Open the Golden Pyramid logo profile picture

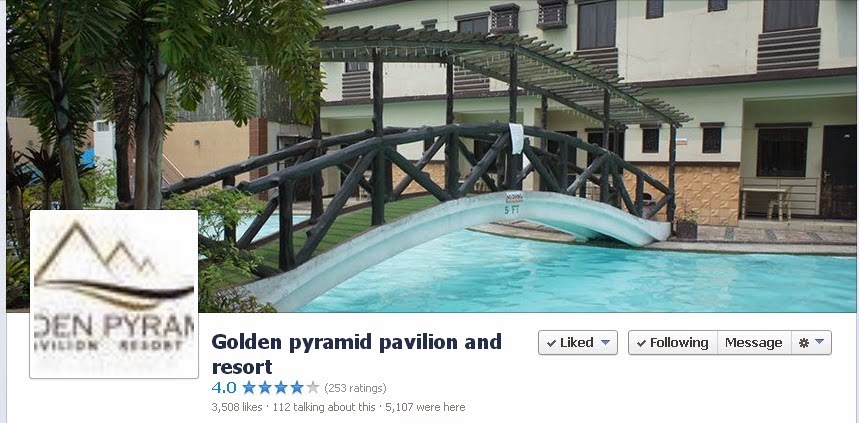pyautogui.click(x=114, y=294)
